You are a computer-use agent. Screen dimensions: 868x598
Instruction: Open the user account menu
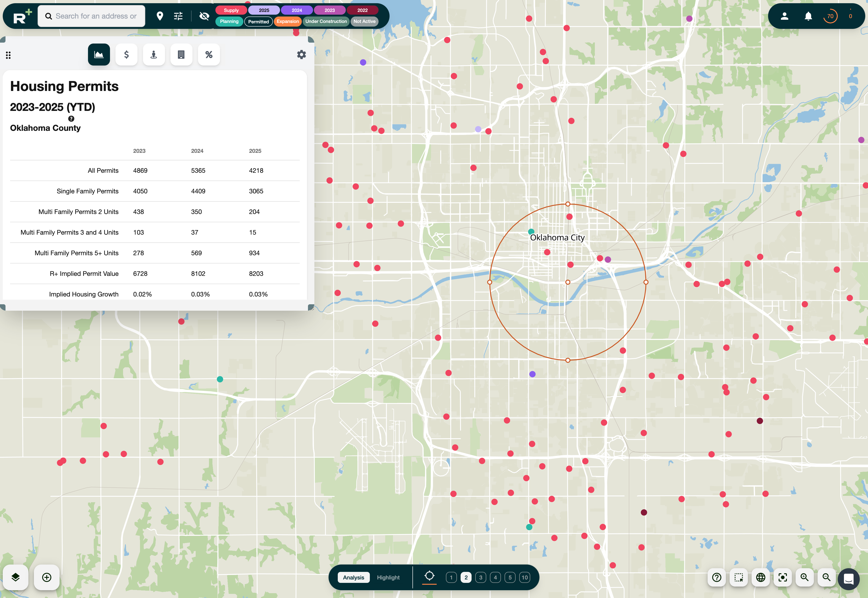coord(784,16)
